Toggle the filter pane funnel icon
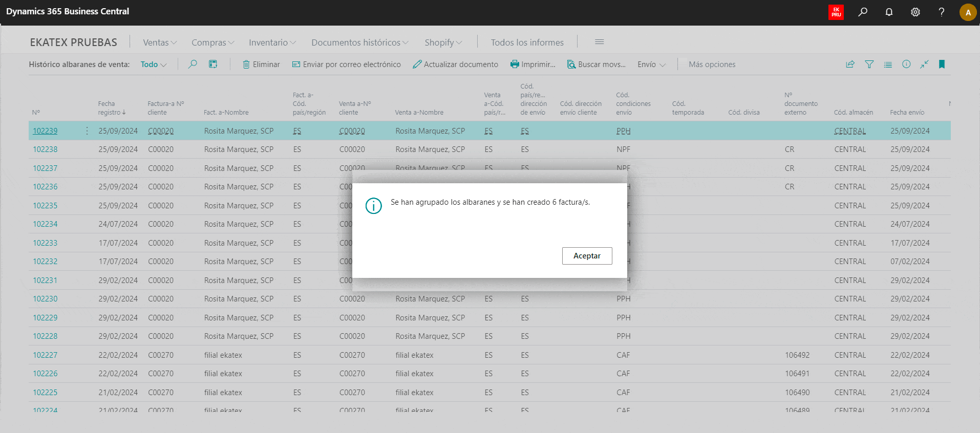The image size is (980, 433). (869, 64)
